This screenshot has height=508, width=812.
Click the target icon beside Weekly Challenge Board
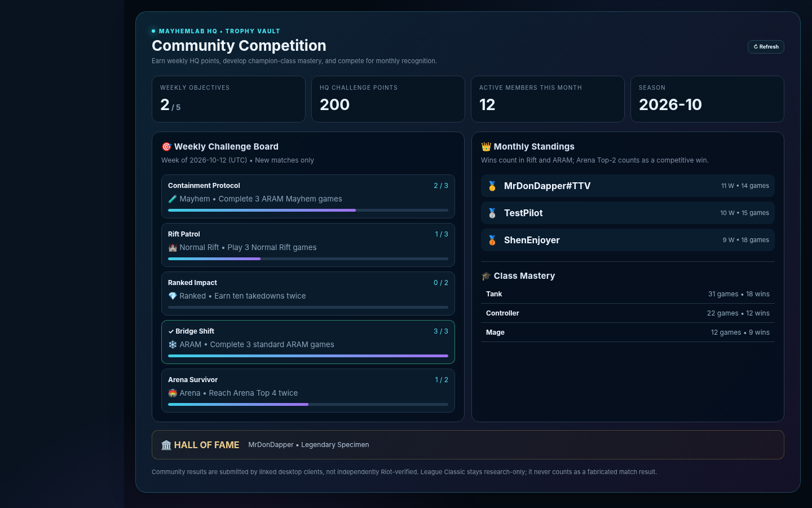(x=166, y=147)
